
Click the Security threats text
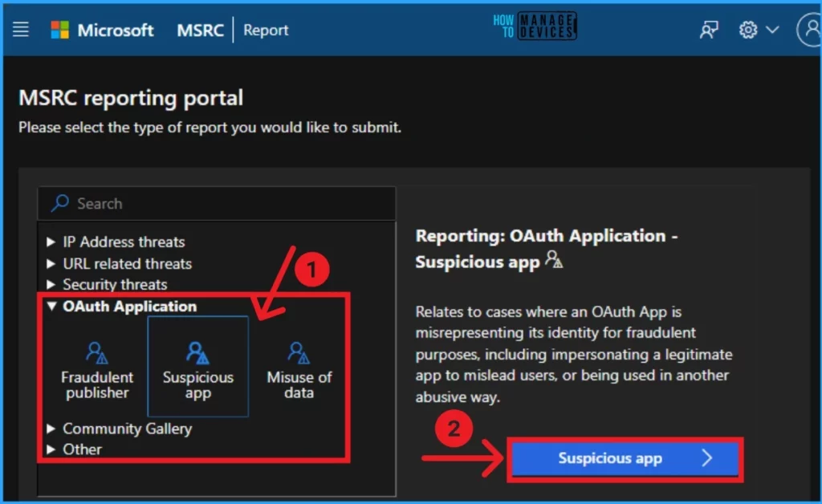[115, 284]
